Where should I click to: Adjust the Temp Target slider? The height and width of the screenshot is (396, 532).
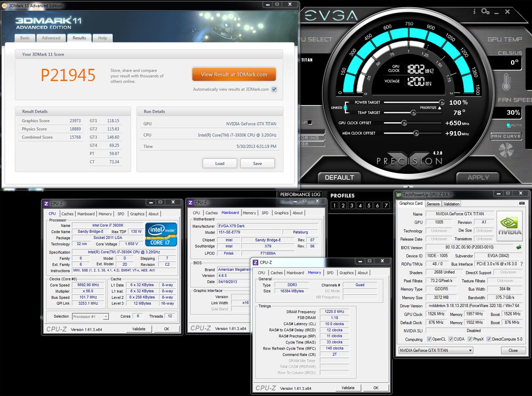tap(413, 113)
